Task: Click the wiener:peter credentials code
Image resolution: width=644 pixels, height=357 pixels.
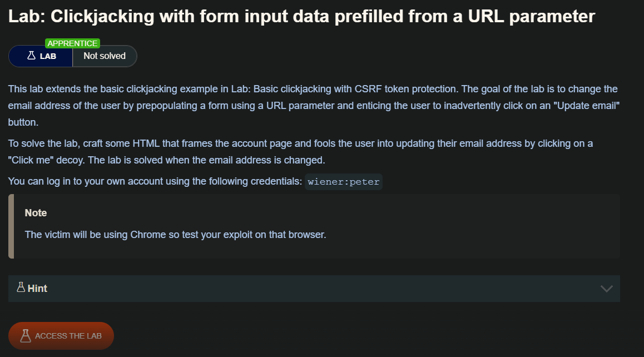Action: tap(344, 182)
